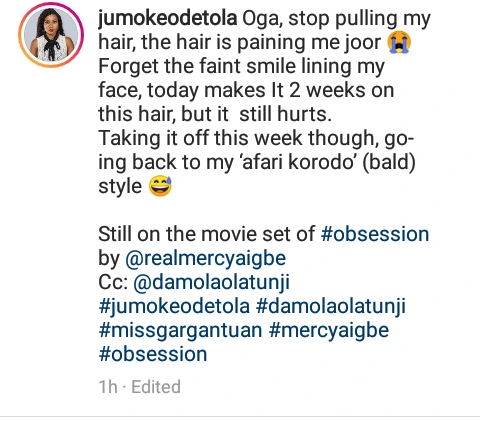Image resolution: width=480 pixels, height=421 pixels.
Task: Click the sweat-smile laughing emoji
Action: tap(160, 186)
